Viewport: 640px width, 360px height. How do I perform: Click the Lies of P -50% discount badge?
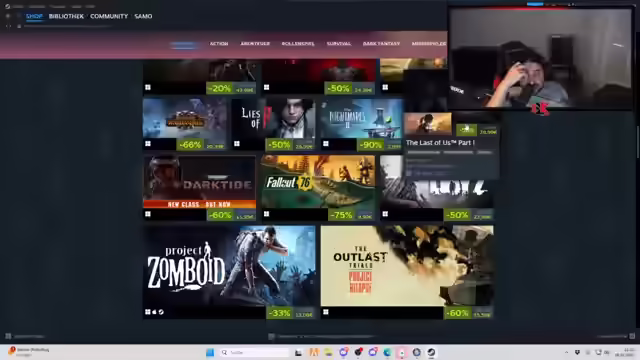click(x=279, y=145)
